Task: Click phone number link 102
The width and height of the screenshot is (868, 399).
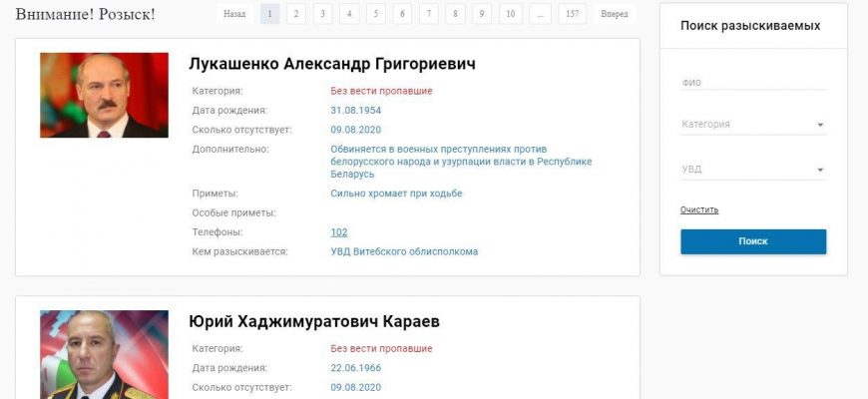Action: point(339,232)
